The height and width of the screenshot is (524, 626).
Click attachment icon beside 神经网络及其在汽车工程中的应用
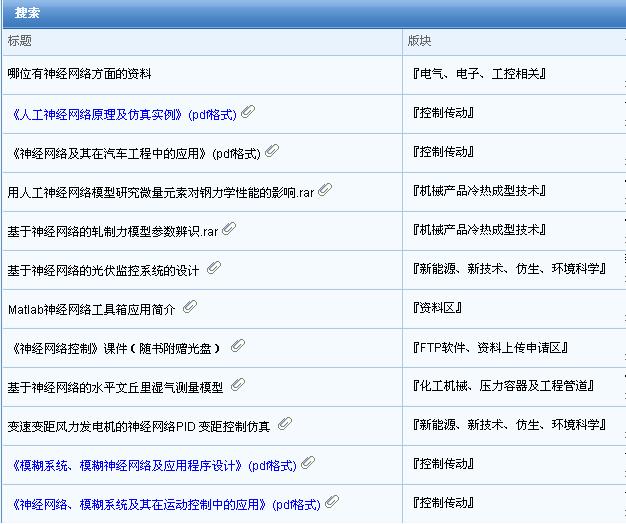(x=272, y=151)
